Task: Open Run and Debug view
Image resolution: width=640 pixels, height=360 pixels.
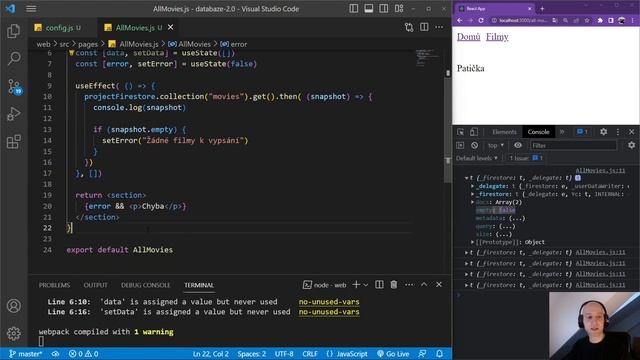Action: coord(13,114)
